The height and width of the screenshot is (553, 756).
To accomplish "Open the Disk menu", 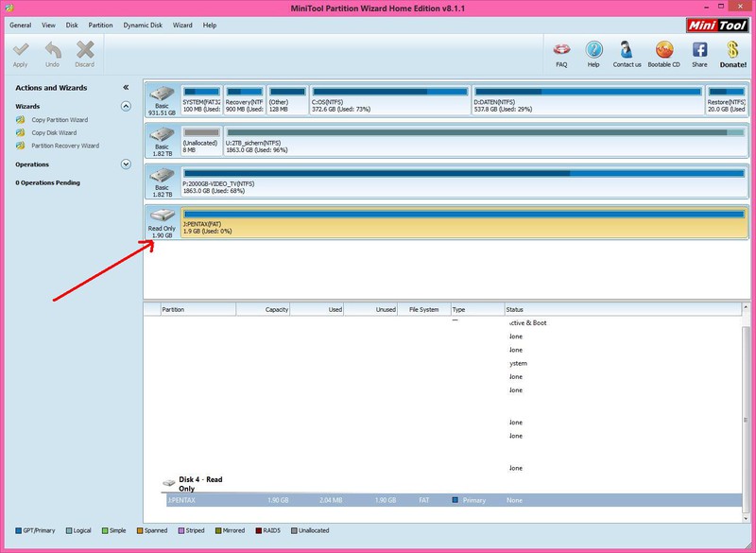I will [72, 26].
